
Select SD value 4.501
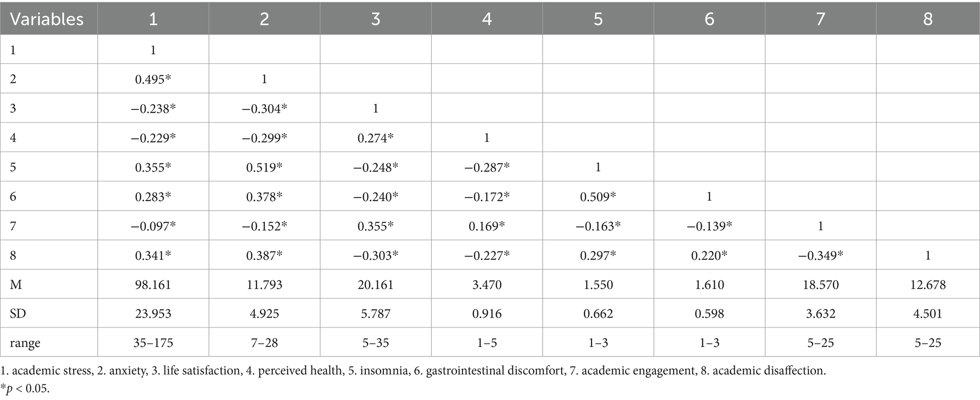[928, 313]
